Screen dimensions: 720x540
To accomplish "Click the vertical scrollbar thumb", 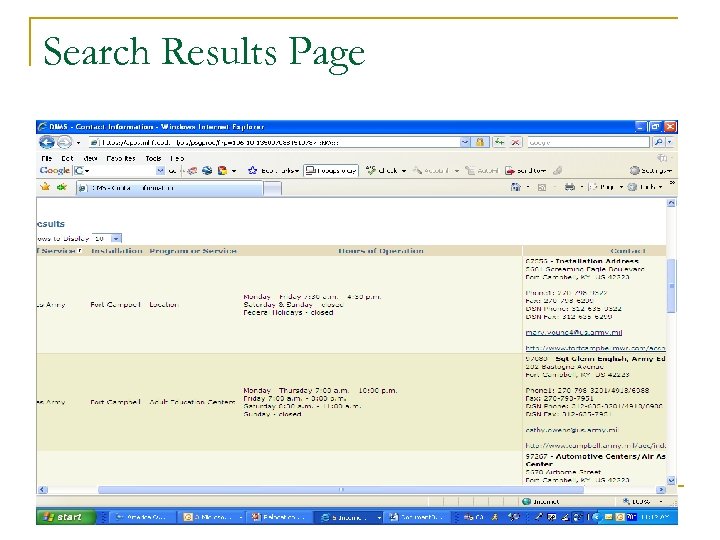I will (671, 286).
